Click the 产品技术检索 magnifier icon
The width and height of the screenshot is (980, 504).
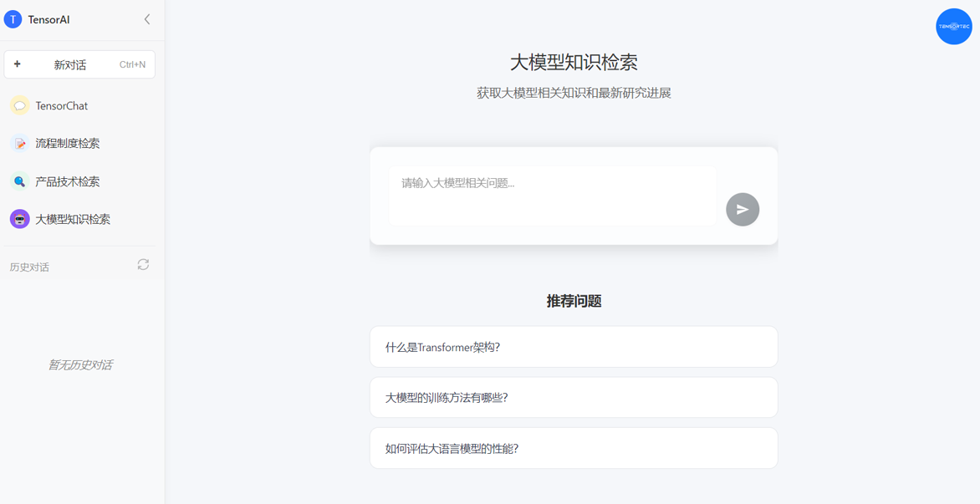19,181
